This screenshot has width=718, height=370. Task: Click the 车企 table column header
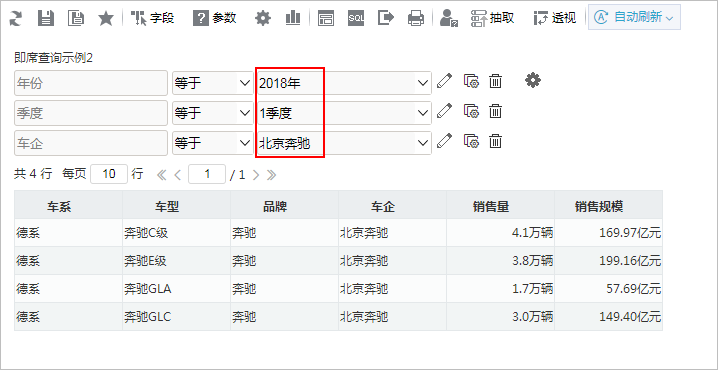click(x=392, y=205)
